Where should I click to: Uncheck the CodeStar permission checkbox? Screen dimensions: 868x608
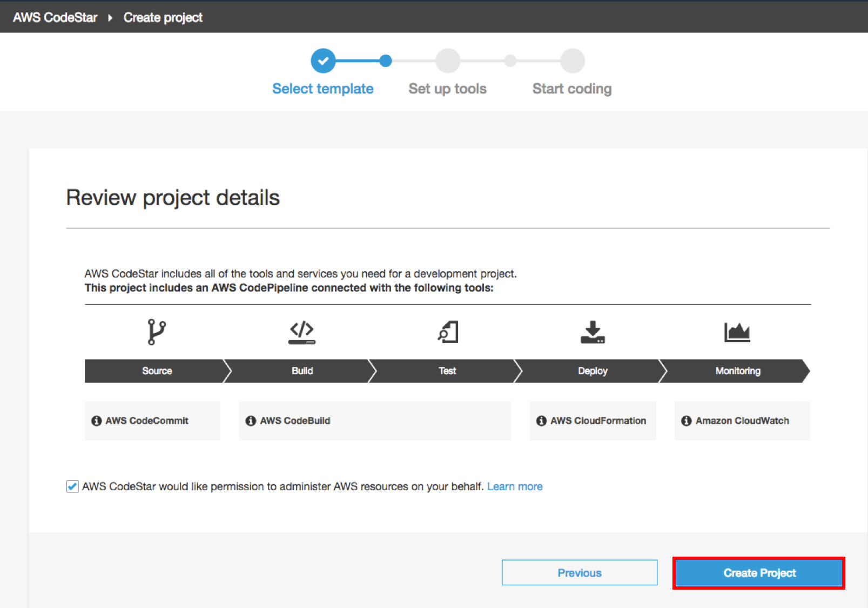[x=72, y=486]
